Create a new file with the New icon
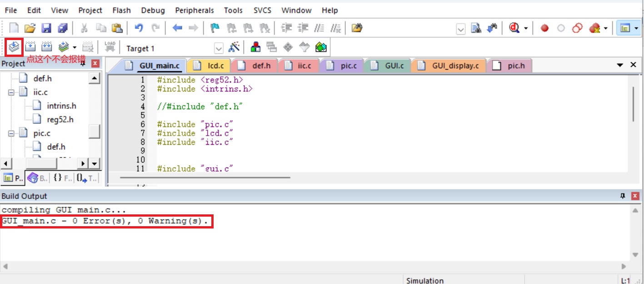The height and width of the screenshot is (284, 644). point(14,28)
